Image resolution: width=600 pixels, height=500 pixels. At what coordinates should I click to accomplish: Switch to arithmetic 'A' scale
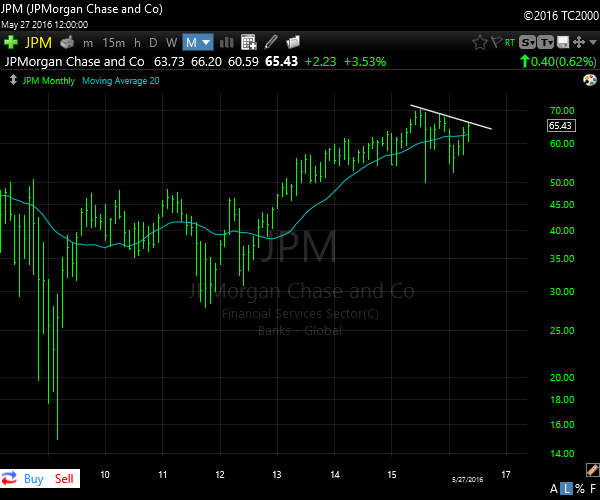(554, 489)
